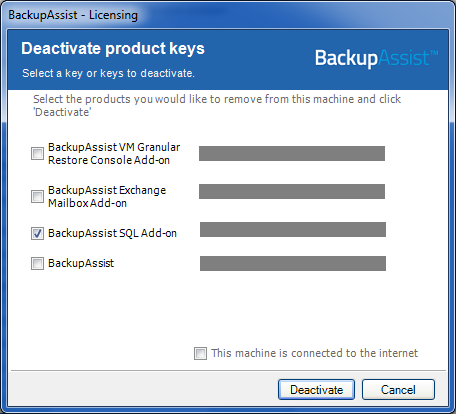Select the 'BackupAssist Exchange Mailbox Add-on' label text
This screenshot has height=414, width=456.
[x=107, y=196]
